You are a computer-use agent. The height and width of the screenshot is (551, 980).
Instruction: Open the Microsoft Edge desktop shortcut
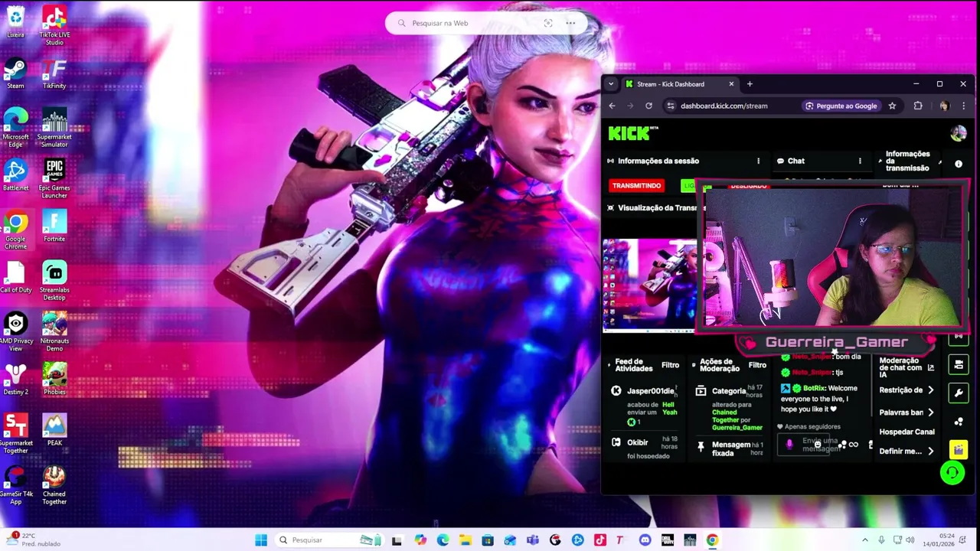15,128
